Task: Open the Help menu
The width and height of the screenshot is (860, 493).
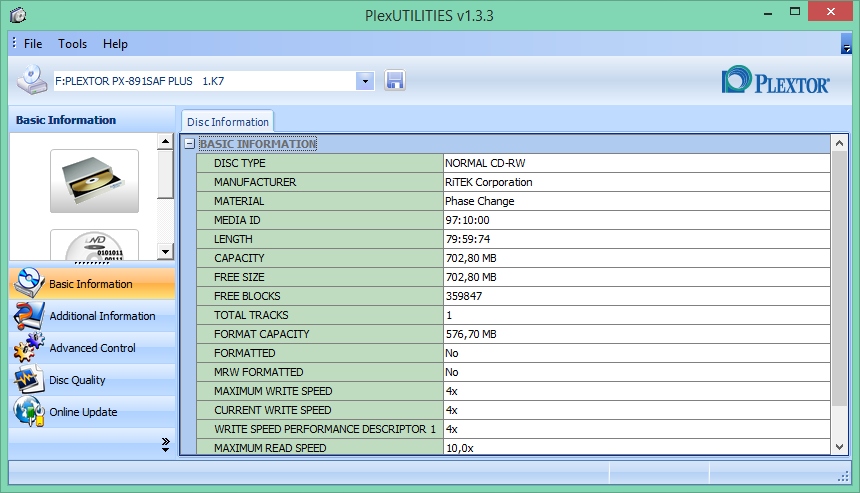Action: [115, 44]
